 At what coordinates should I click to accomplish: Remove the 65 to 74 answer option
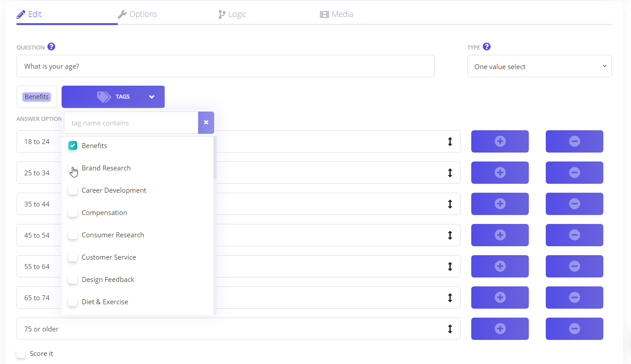574,298
